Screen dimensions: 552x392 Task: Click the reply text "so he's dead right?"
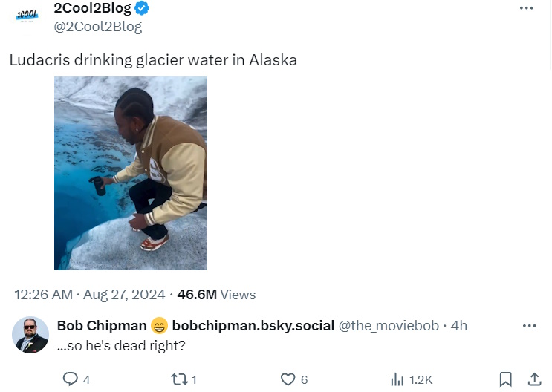point(121,345)
